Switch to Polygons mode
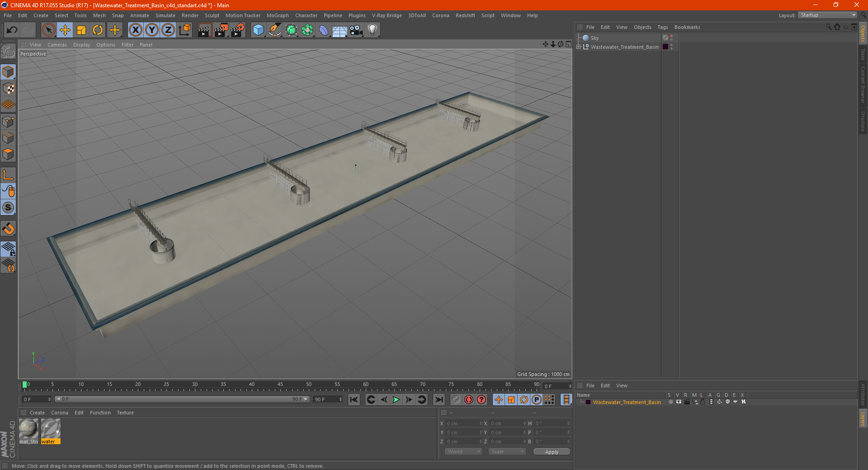 point(8,154)
